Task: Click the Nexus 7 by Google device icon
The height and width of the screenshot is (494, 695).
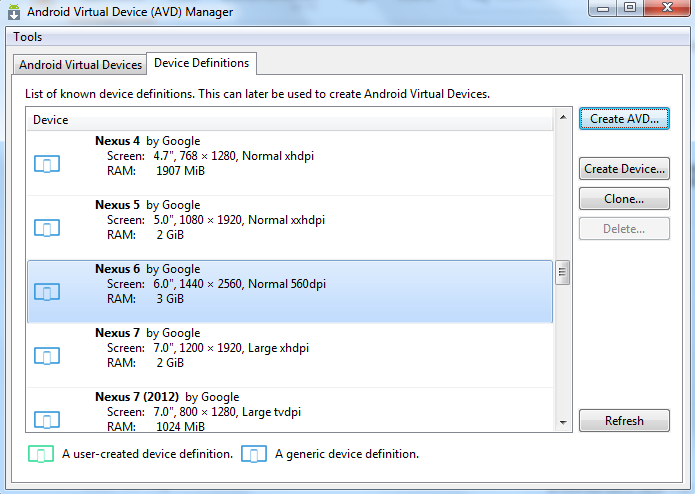Action: click(47, 356)
